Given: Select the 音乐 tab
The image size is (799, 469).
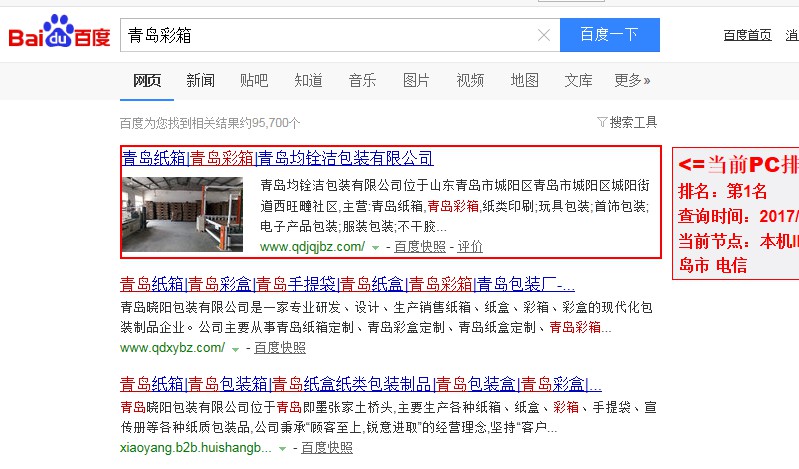Looking at the screenshot, I should [362, 80].
